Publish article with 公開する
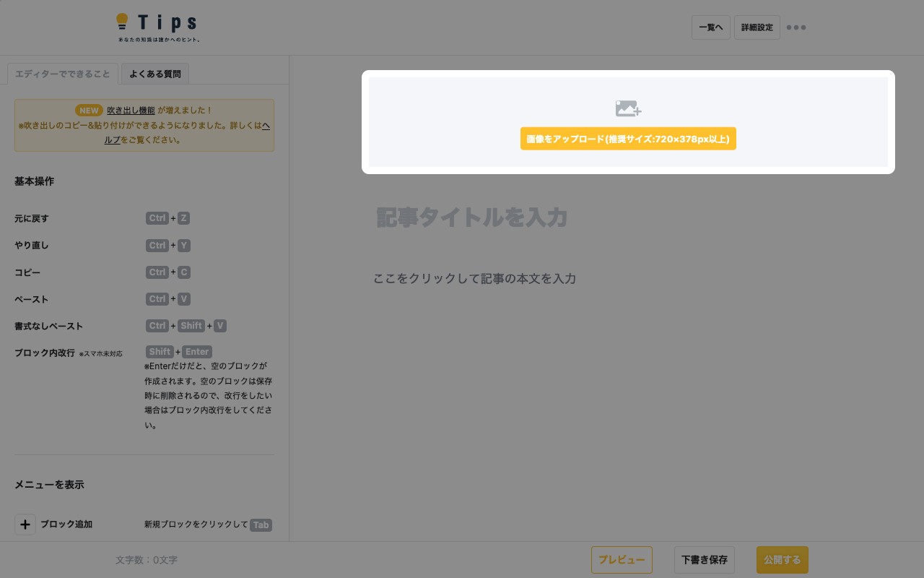The width and height of the screenshot is (924, 578). (783, 560)
